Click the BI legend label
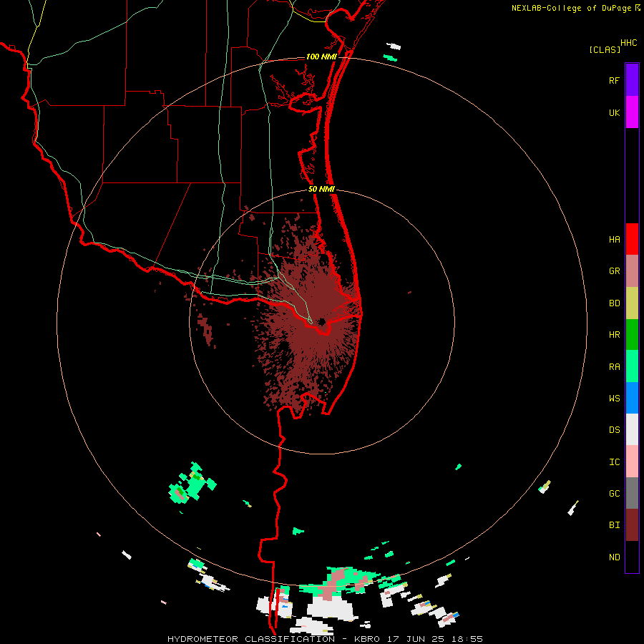 pos(615,525)
